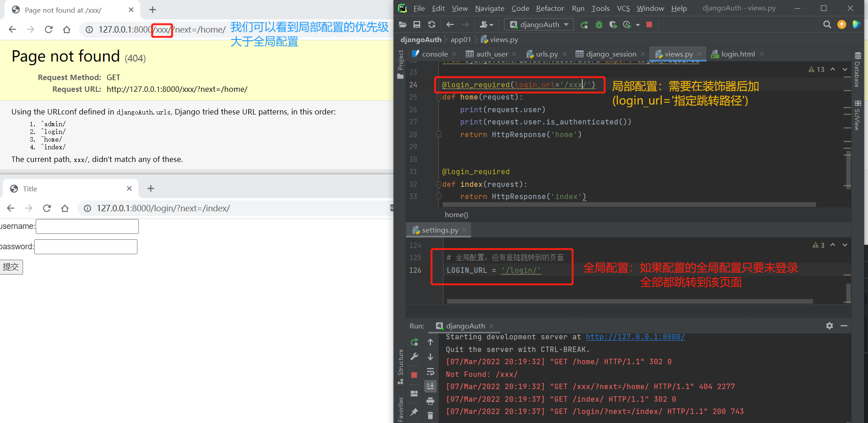Focus the username input field
Viewport: 868px width, 423px height.
tap(87, 226)
